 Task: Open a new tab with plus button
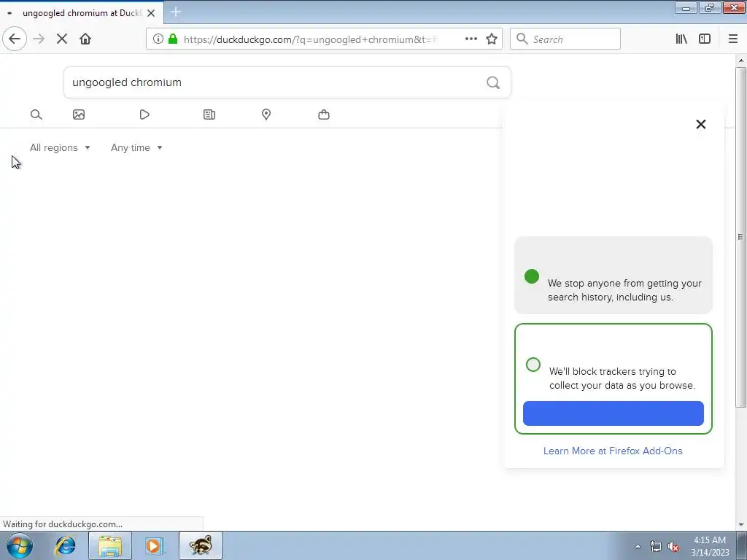(x=176, y=12)
